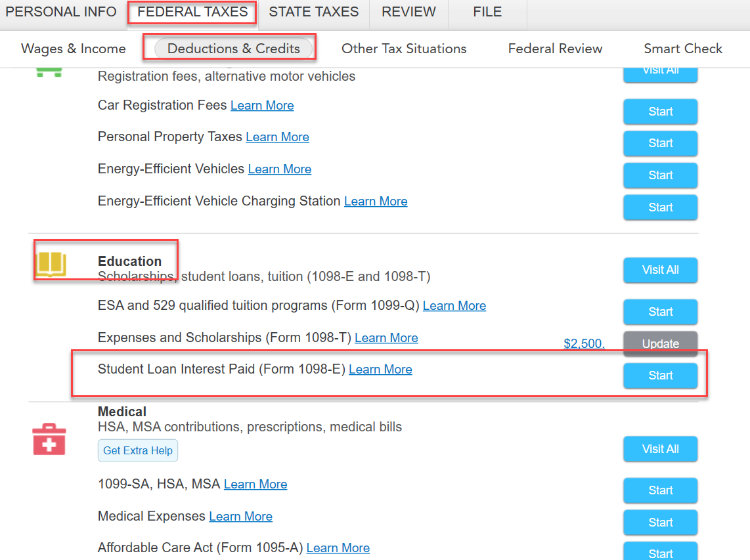This screenshot has width=750, height=560.
Task: Open Wages & Income section
Action: pos(73,49)
